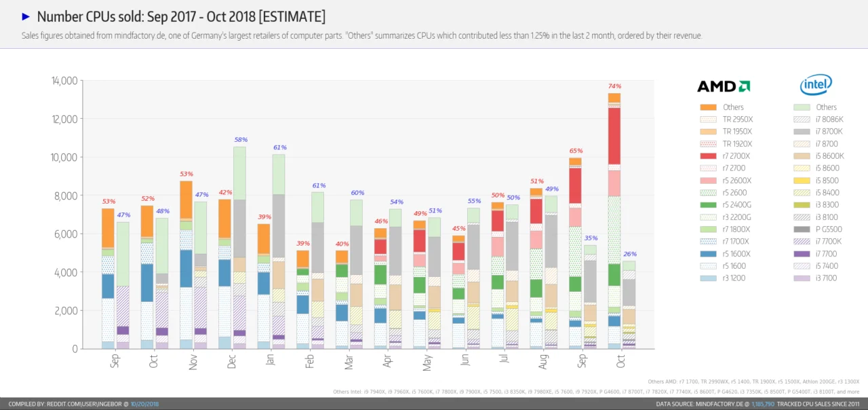
Task: Click the Intel logo in legend
Action: click(x=816, y=85)
